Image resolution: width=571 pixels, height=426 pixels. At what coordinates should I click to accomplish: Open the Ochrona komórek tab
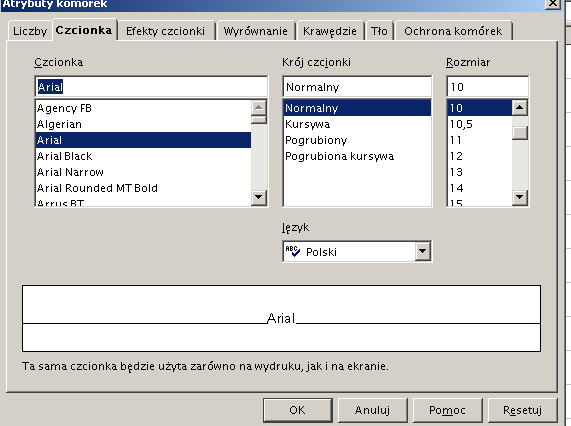point(453,31)
